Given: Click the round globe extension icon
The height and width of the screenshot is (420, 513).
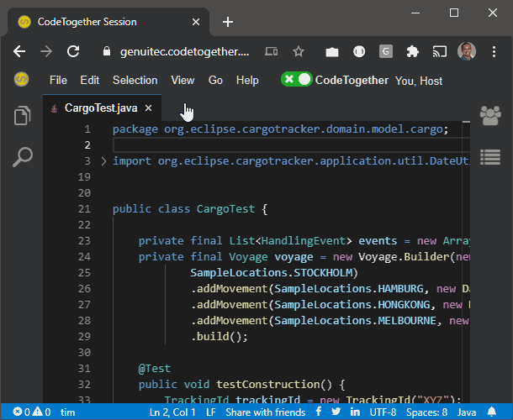Looking at the screenshot, I should point(359,51).
